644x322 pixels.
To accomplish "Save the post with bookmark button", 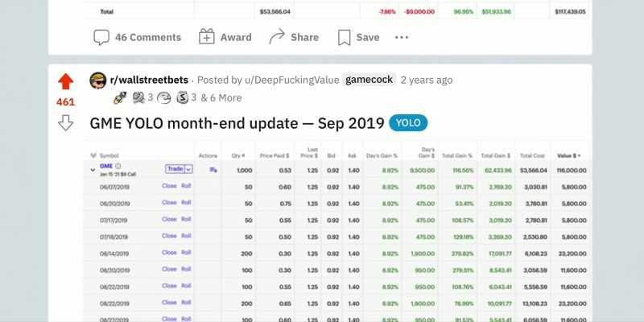I will (x=358, y=37).
